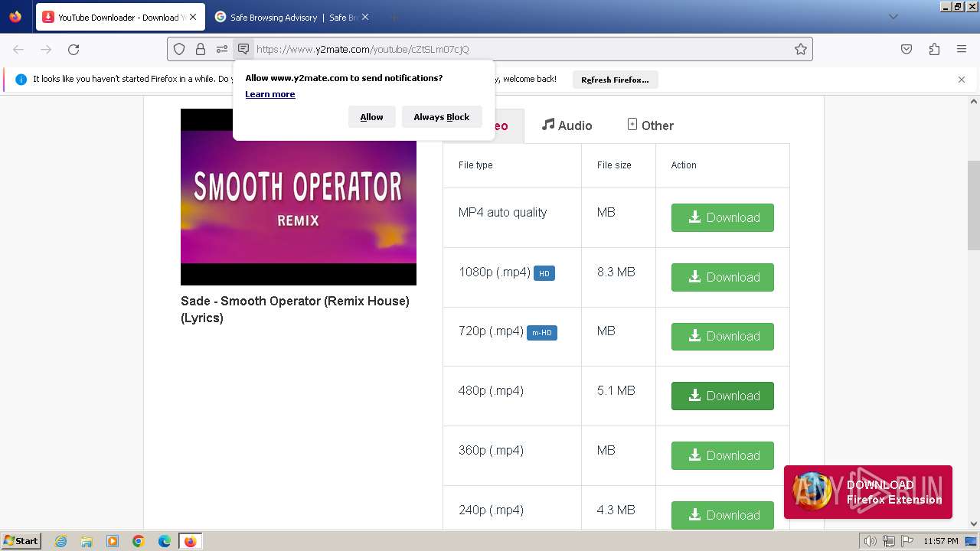
Task: Select the YouTube Downloader tab
Action: (x=120, y=17)
